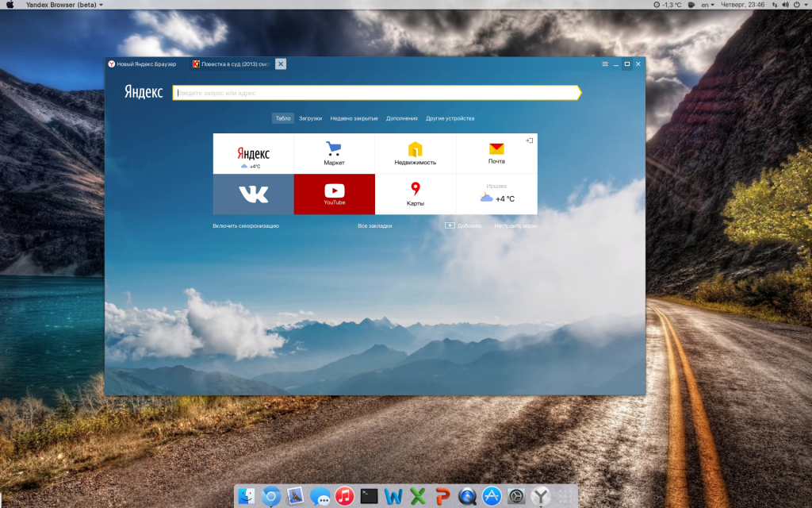
Task: Open Finder from the dock
Action: pos(246,496)
